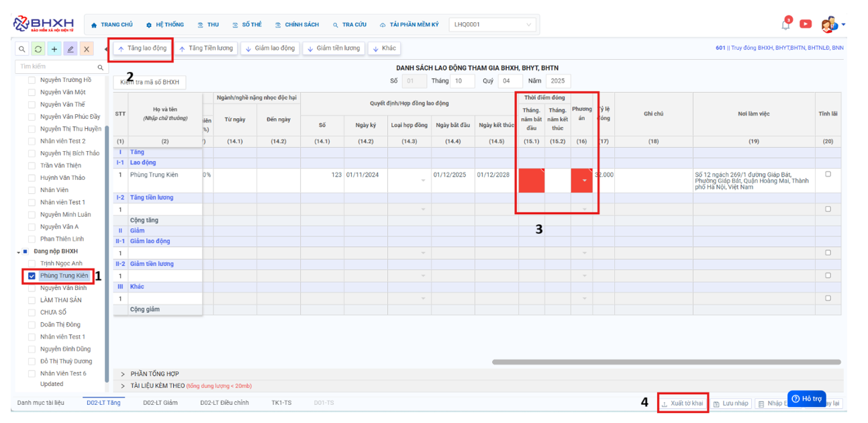Check Tính lãi box for Phùng Trung Kiên row
This screenshot has width=868, height=423.
pos(828,175)
